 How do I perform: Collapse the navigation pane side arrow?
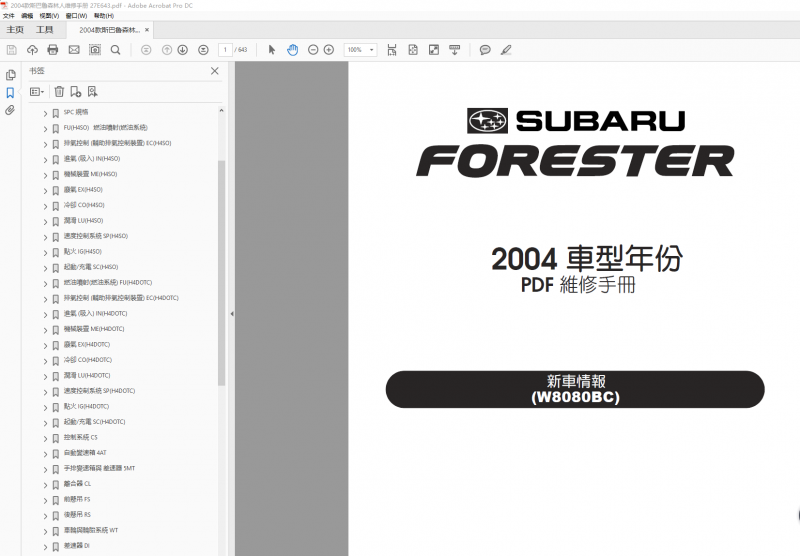232,314
